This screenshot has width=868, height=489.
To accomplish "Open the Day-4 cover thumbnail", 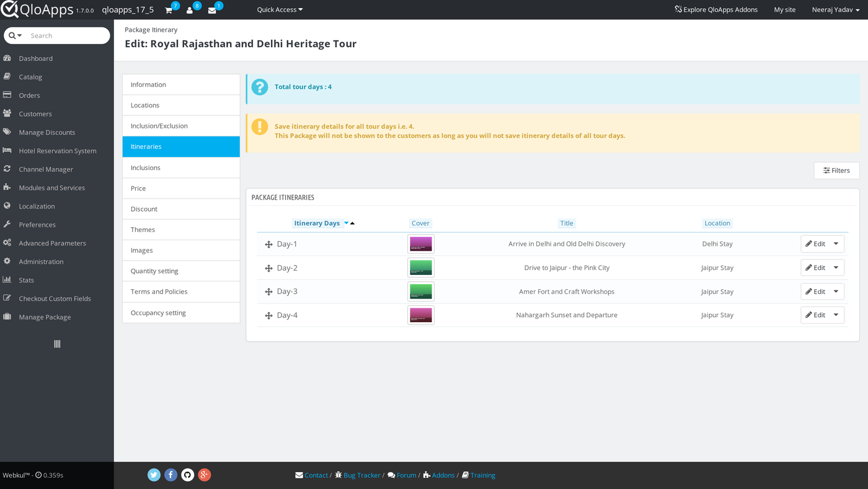I will click(x=421, y=315).
